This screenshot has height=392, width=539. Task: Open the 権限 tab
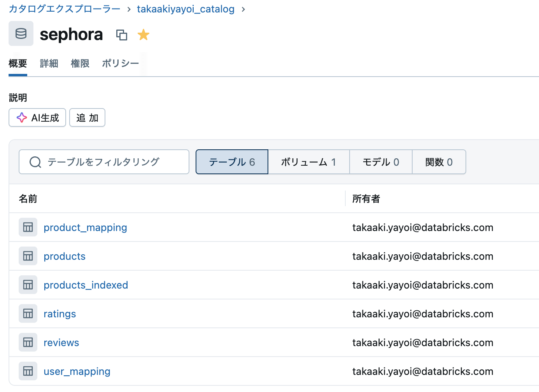point(80,63)
